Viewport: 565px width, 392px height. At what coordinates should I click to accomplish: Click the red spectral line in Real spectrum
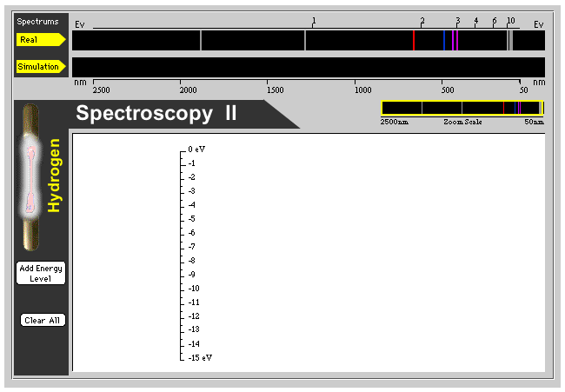(x=414, y=40)
